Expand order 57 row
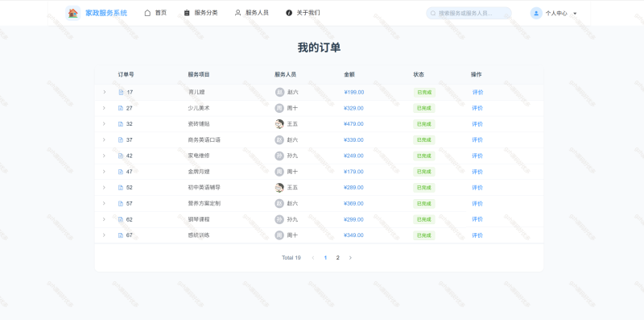Viewport: 644px width, 320px height. (104, 204)
